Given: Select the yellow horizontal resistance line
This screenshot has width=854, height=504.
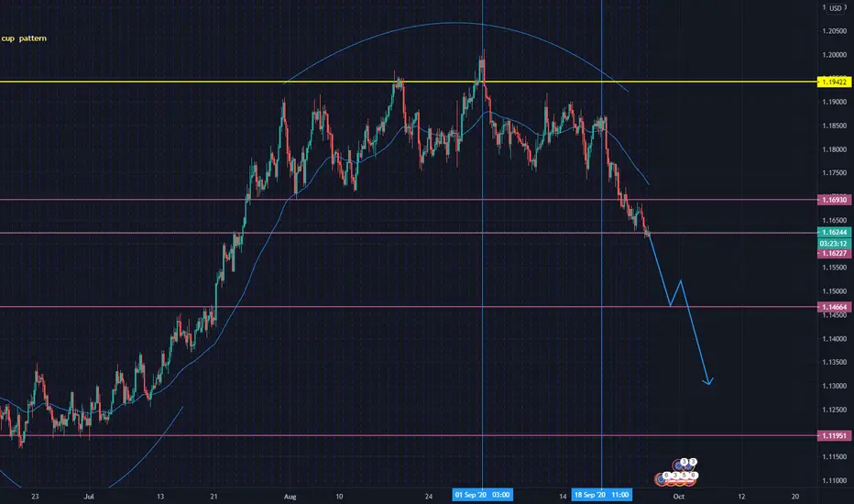Looking at the screenshot, I should (x=409, y=82).
